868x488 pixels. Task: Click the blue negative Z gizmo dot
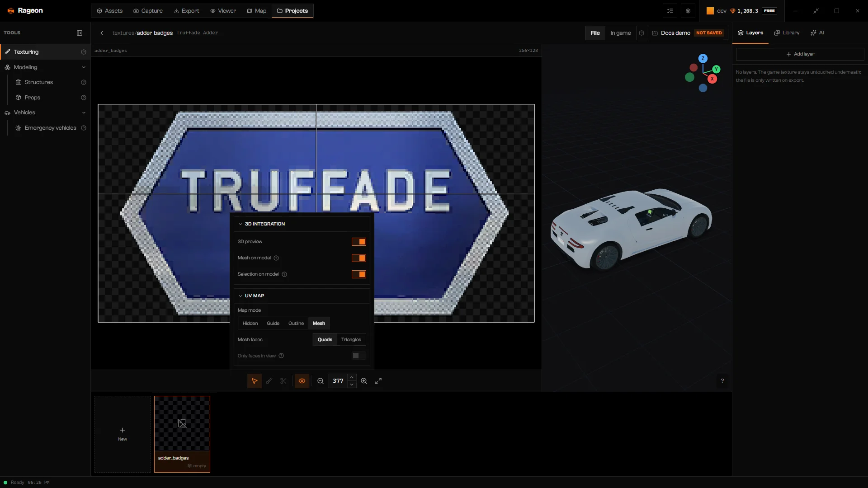click(703, 88)
